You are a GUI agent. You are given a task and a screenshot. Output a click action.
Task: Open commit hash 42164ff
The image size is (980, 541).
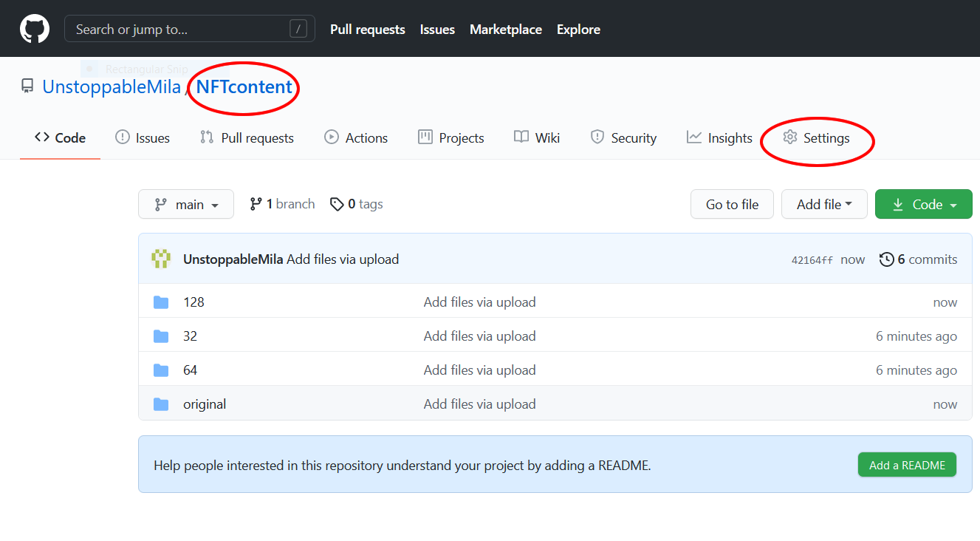pyautogui.click(x=812, y=260)
